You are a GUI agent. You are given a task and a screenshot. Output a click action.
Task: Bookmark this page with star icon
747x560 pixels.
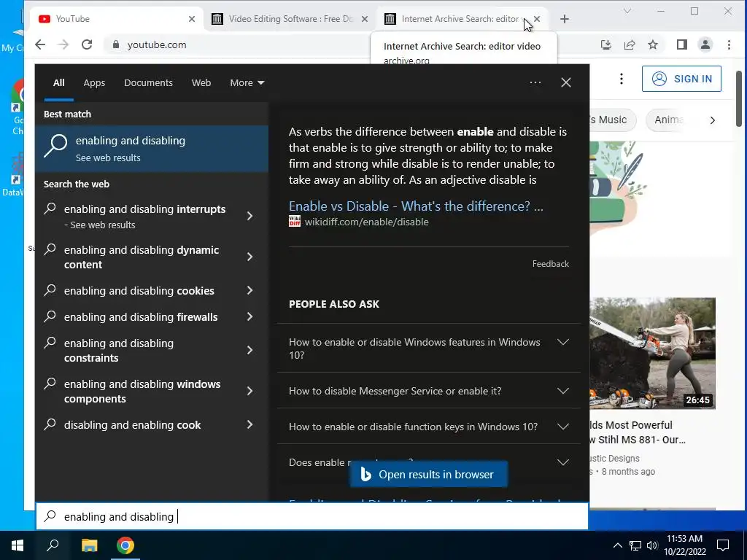pos(653,44)
